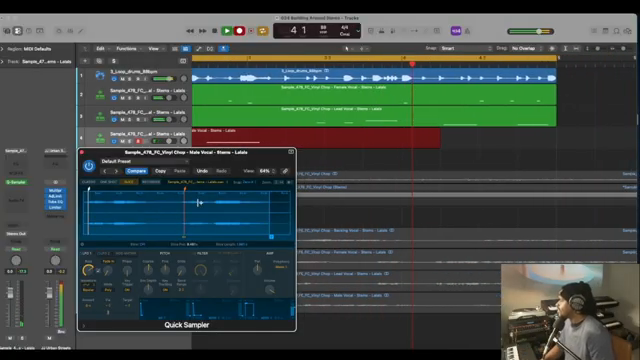This screenshot has width=640, height=360.
Task: Disable record enable on track 4
Action: click(138, 141)
